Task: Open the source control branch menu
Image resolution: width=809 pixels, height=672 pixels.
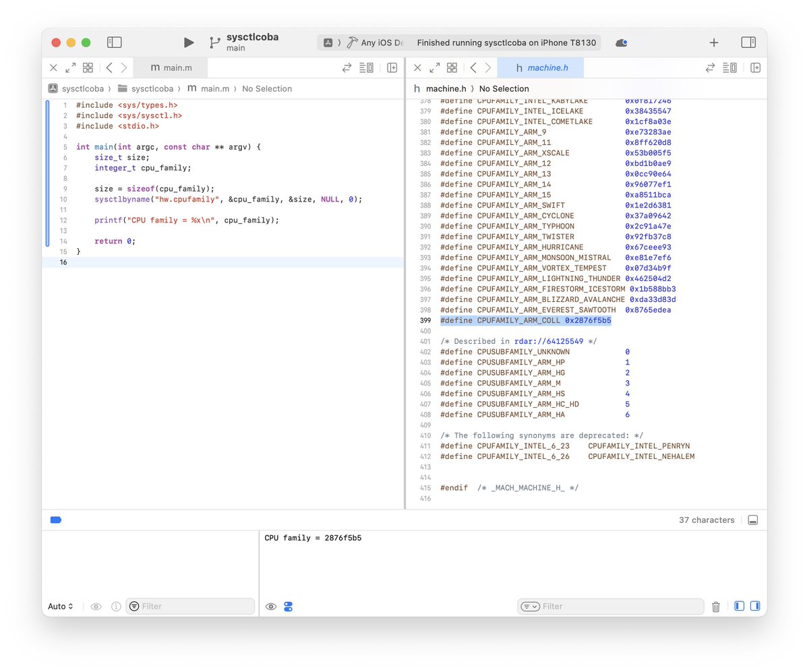Action: click(214, 42)
